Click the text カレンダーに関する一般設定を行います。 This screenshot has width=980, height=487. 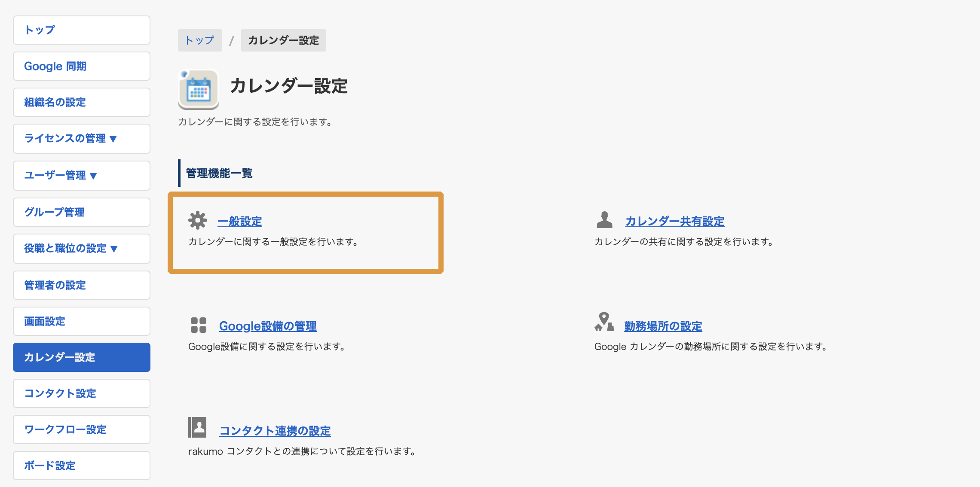tap(273, 242)
